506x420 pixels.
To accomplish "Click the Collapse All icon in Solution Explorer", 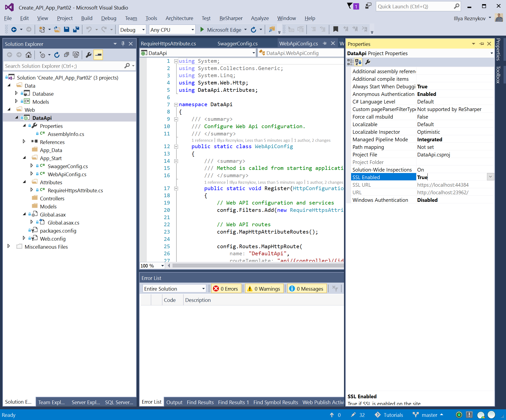I will [x=66, y=55].
